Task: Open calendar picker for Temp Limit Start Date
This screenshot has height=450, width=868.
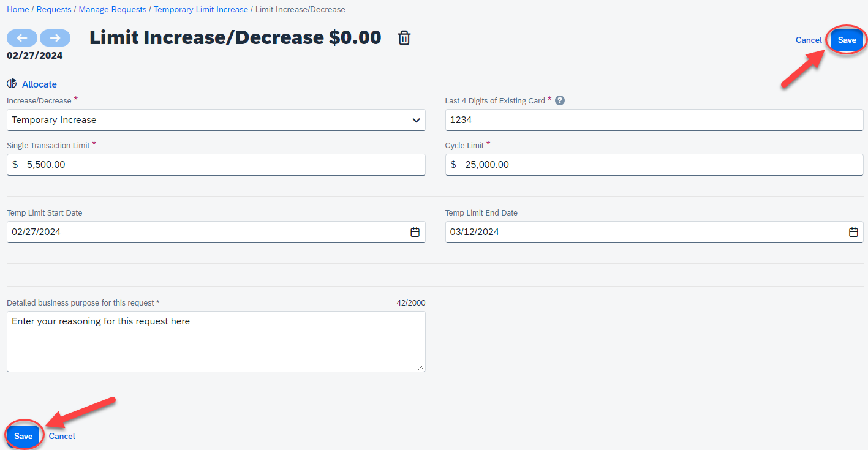Action: click(x=415, y=232)
